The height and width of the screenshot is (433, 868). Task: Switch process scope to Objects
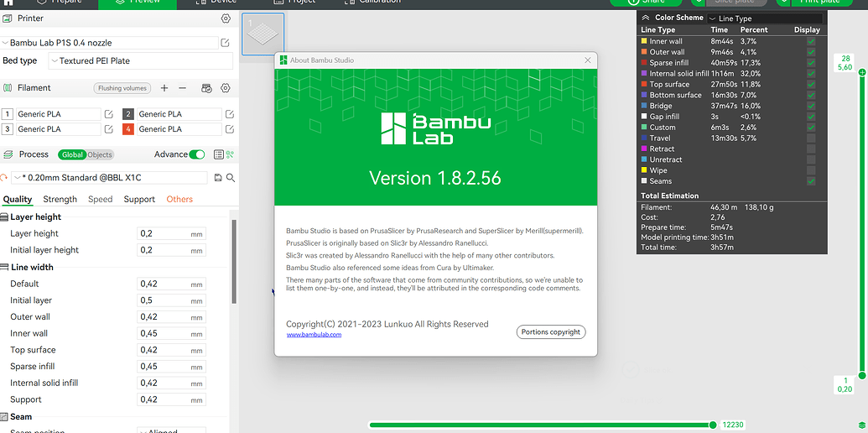click(100, 155)
